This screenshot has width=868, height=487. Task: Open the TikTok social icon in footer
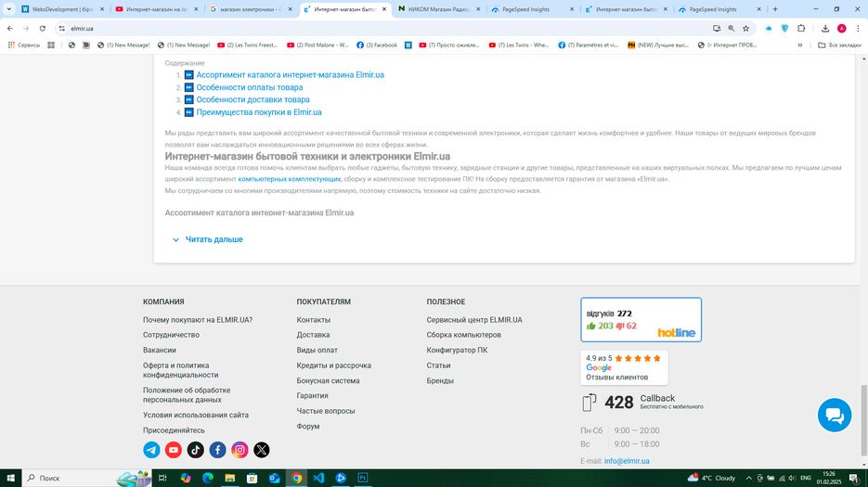(195, 450)
